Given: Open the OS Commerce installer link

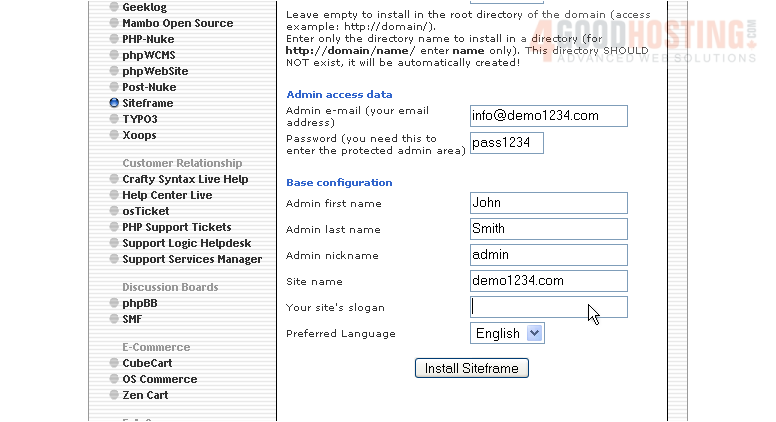Looking at the screenshot, I should pos(159,379).
